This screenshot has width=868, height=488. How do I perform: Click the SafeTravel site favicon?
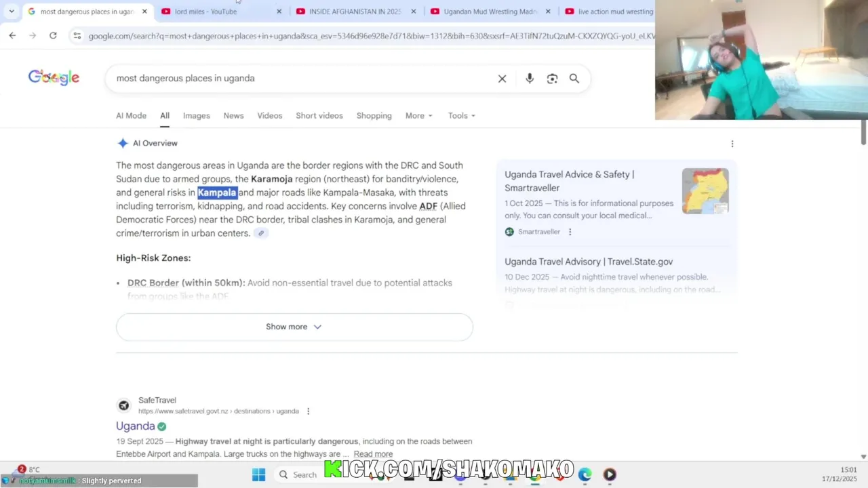pos(123,405)
